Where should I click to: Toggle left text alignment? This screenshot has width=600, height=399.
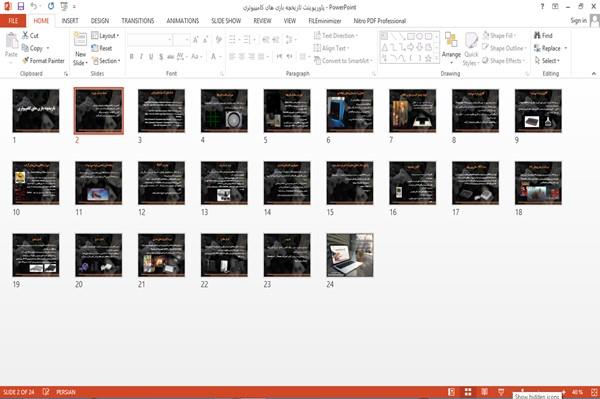pyautogui.click(x=232, y=57)
